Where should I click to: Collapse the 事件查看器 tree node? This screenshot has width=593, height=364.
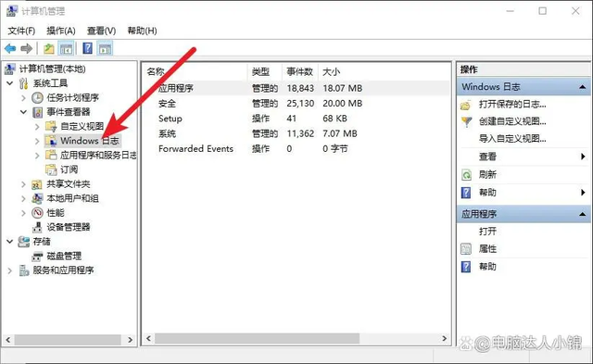(x=23, y=112)
